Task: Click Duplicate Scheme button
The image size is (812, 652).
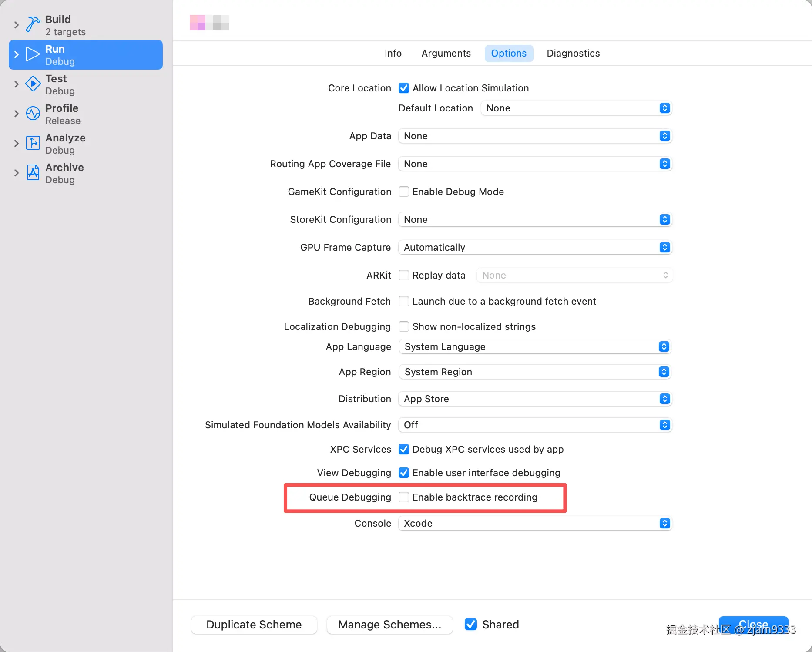Action: 254,625
